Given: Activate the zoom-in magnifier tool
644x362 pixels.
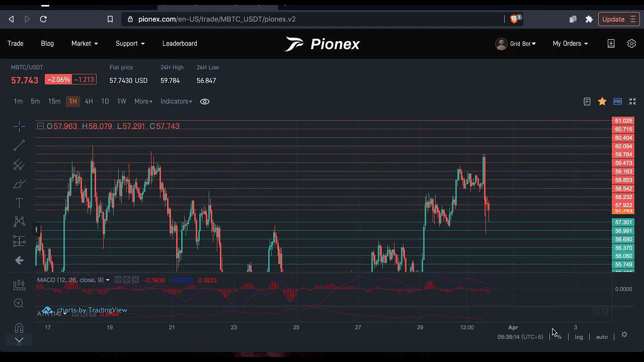Looking at the screenshot, I should point(19,303).
